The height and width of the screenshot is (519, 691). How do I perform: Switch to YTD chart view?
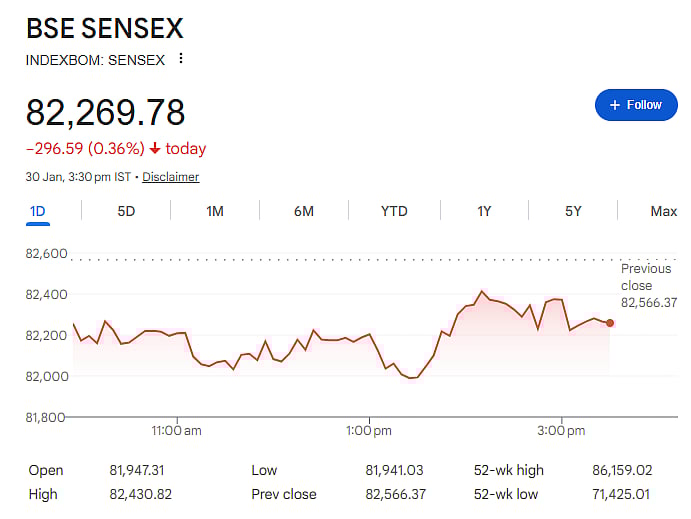394,211
